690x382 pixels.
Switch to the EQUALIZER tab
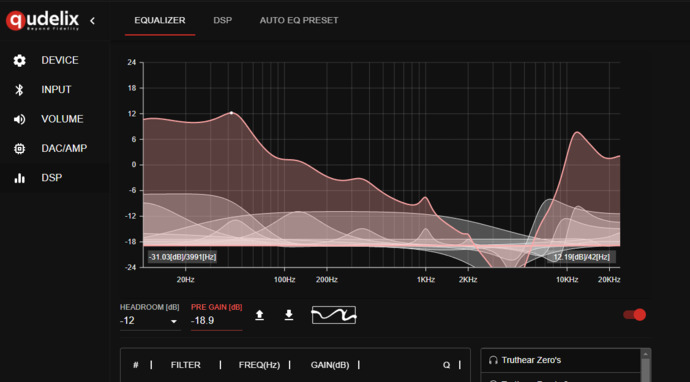160,21
